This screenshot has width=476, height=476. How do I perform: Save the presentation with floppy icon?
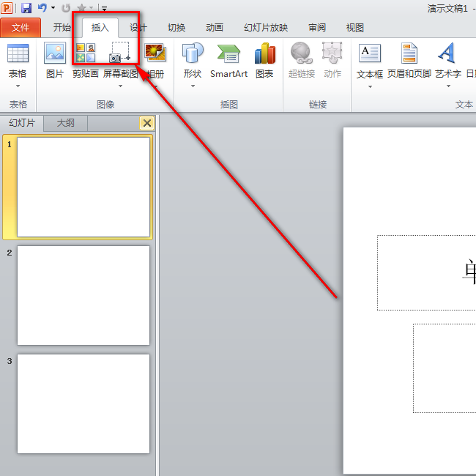point(26,8)
